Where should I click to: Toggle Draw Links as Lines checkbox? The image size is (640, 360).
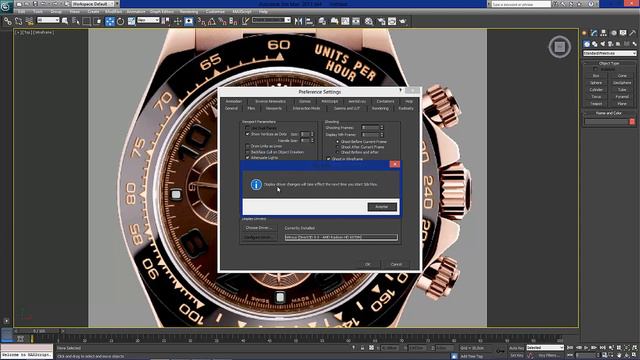coord(247,146)
